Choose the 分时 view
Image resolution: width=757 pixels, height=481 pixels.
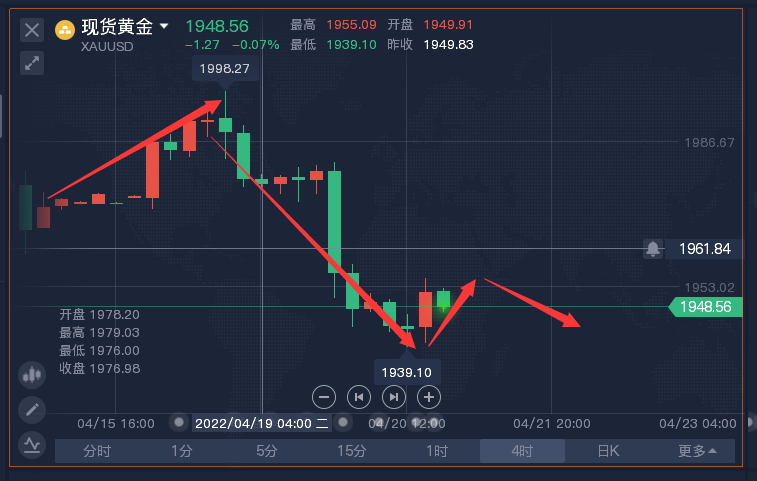tap(97, 451)
